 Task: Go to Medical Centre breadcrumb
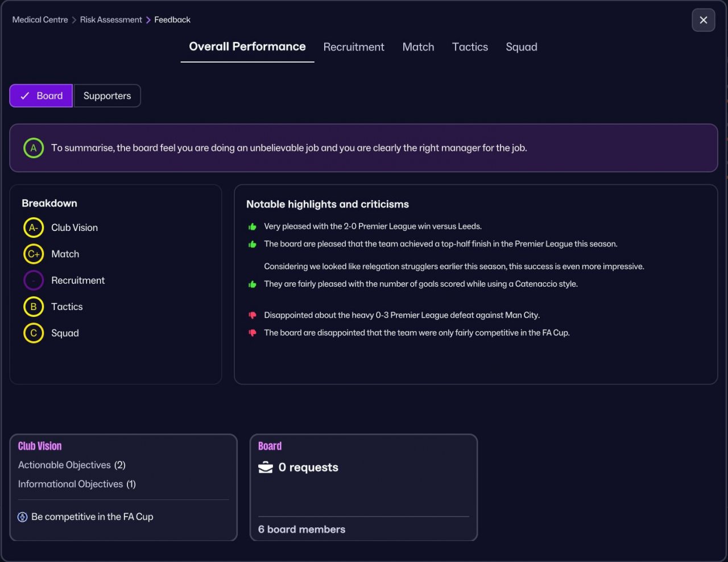pyautogui.click(x=40, y=20)
